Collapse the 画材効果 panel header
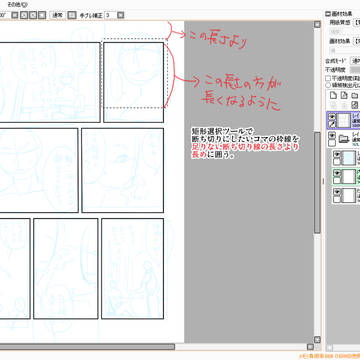Viewport: 360px width, 360px height. click(x=328, y=14)
